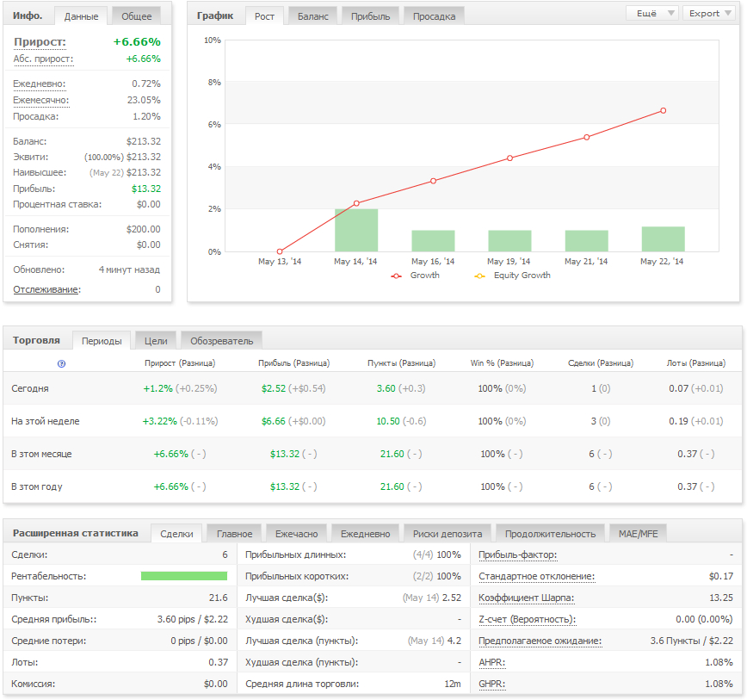Viewport: 747px width, 700px height.
Task: Click the $200.00 Пополнения value
Action: (144, 229)
